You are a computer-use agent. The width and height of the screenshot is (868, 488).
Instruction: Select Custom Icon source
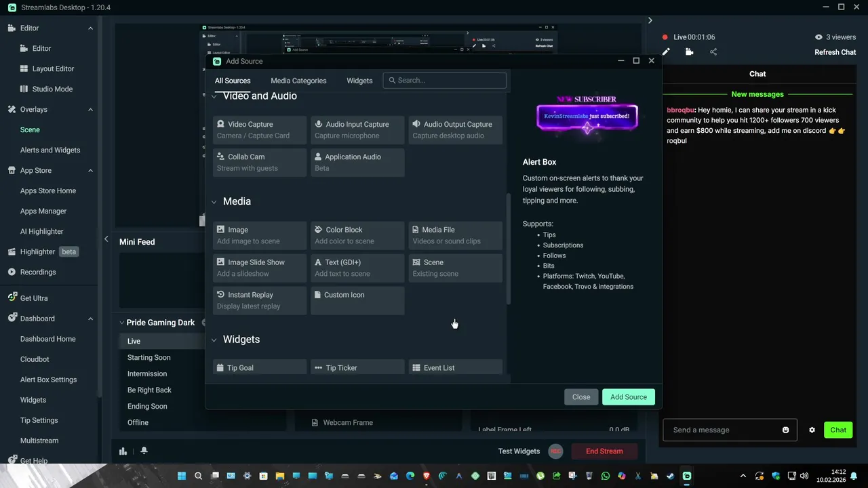tap(357, 301)
